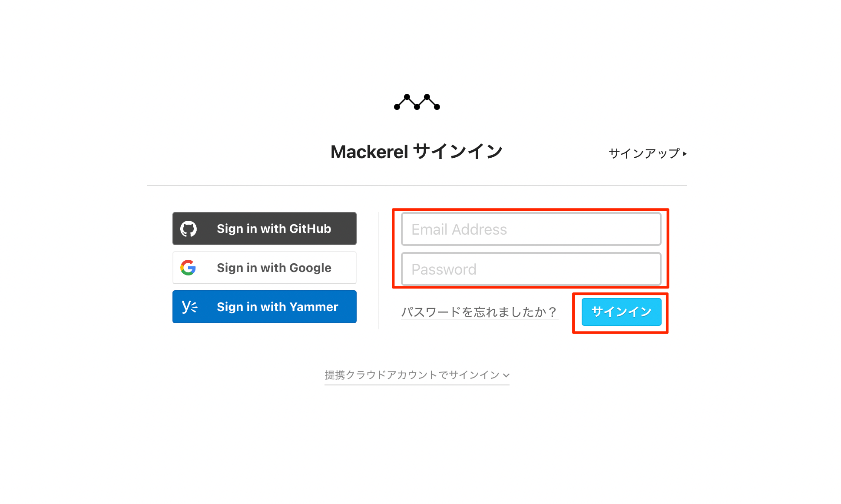Click the Yammer logo icon
Screen dimensions: 841x504
click(189, 307)
